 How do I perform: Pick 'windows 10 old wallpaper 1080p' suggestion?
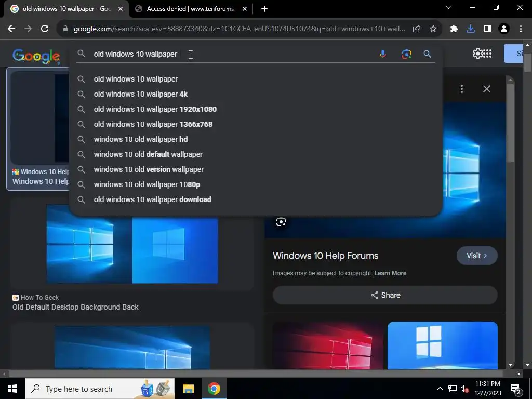coord(147,184)
